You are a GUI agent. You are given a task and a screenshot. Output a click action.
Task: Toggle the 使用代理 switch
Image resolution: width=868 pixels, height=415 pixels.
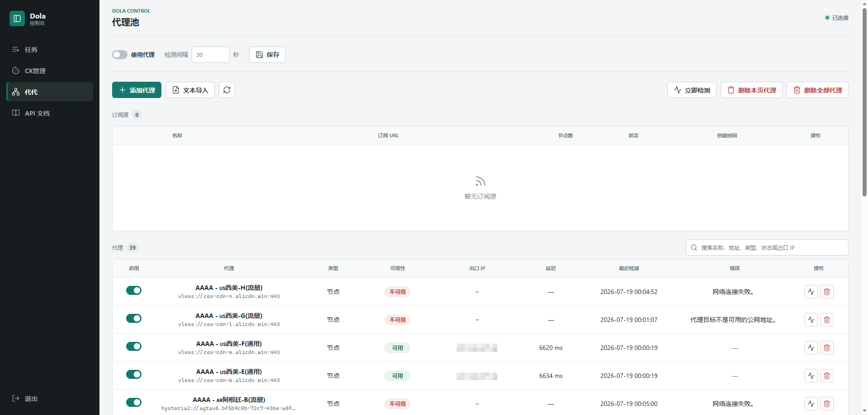(120, 55)
